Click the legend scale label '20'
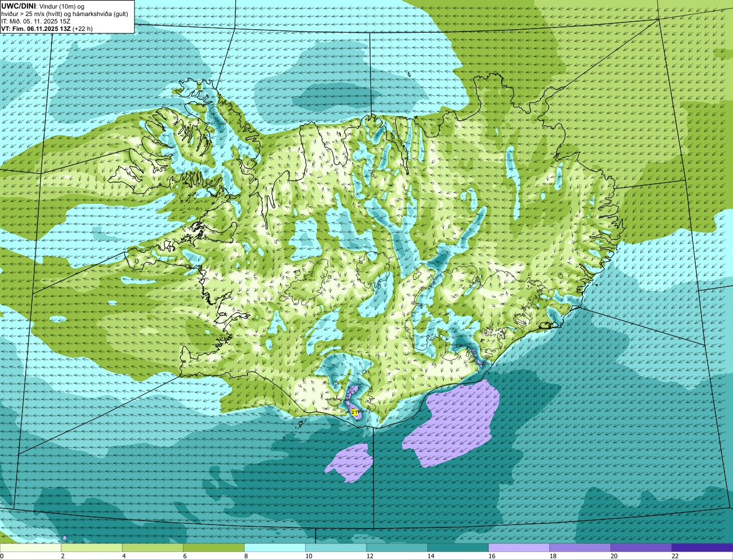The width and height of the screenshot is (733, 560). (x=614, y=556)
